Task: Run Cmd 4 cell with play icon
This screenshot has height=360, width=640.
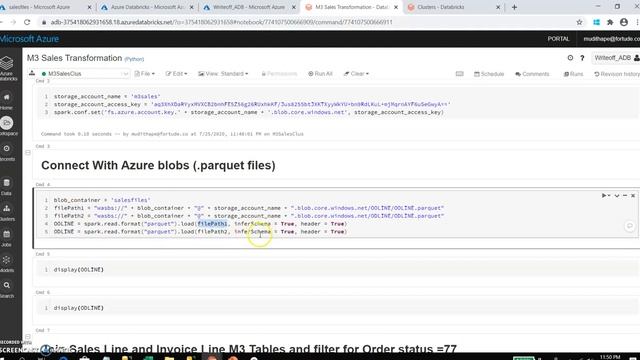Action: [604, 196]
